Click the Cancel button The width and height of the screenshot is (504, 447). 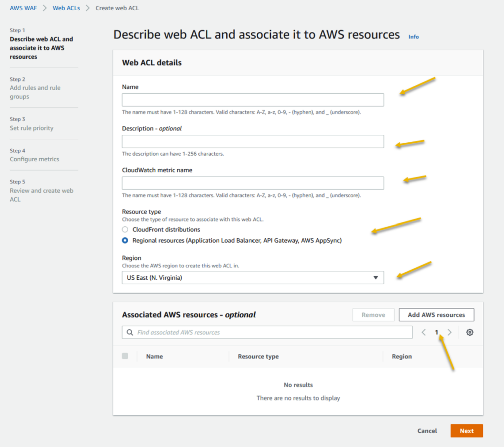pos(427,431)
